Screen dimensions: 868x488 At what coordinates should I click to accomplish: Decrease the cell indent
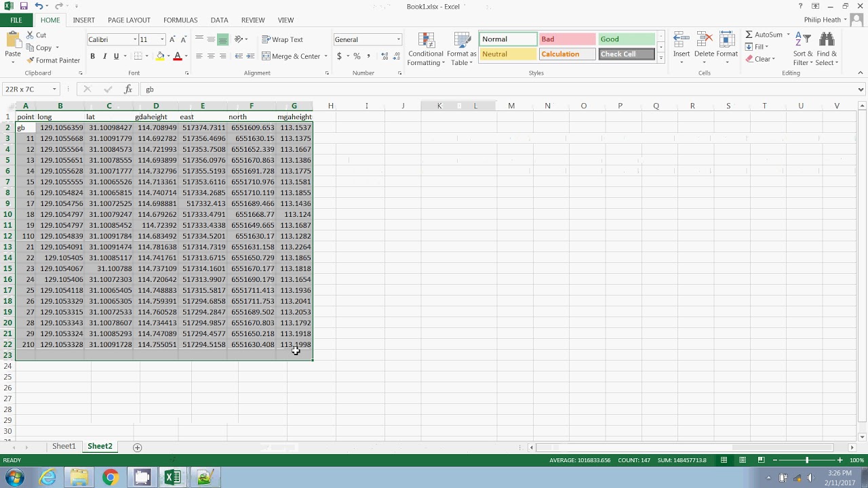coord(239,56)
